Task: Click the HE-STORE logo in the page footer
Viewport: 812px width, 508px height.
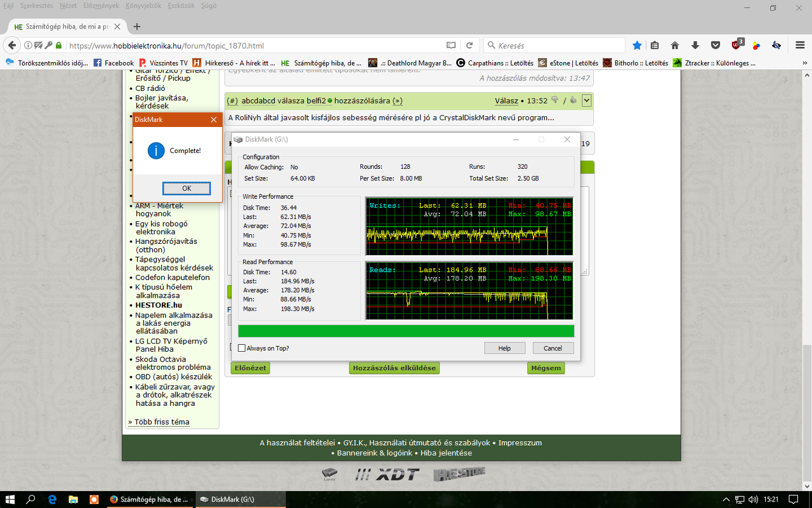Action: coord(459,474)
